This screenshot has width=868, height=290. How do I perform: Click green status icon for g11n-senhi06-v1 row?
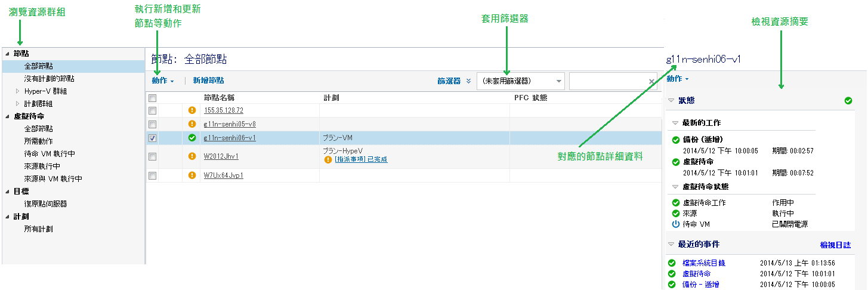pyautogui.click(x=192, y=138)
